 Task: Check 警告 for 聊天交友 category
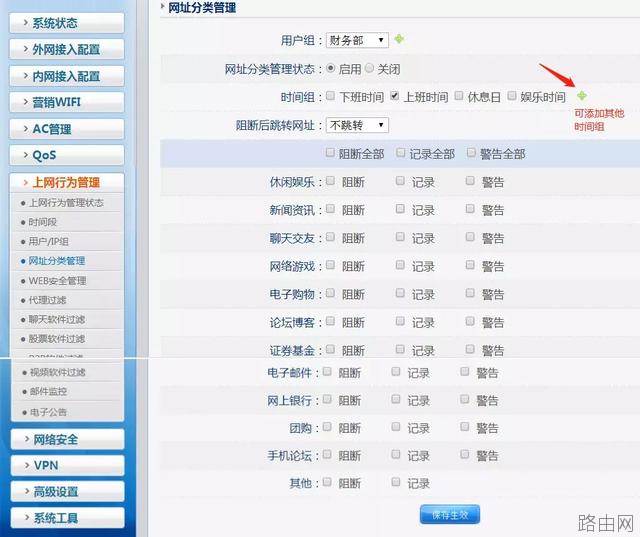point(470,237)
